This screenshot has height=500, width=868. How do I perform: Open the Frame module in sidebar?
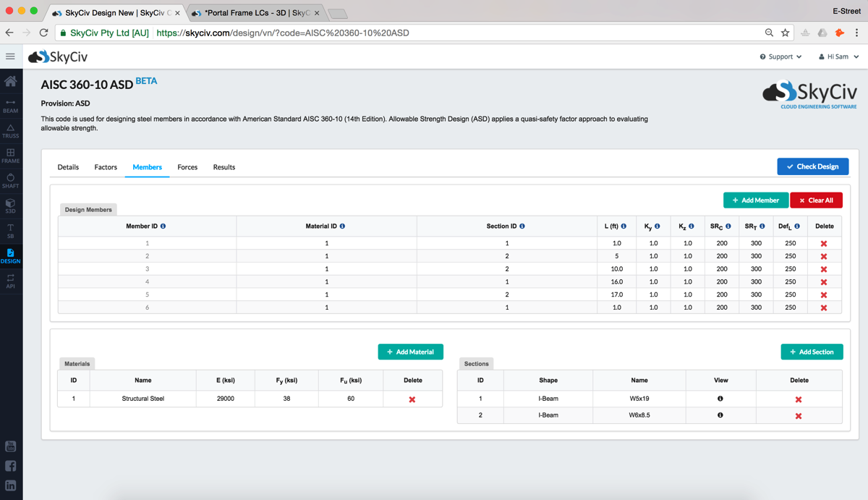pos(11,156)
